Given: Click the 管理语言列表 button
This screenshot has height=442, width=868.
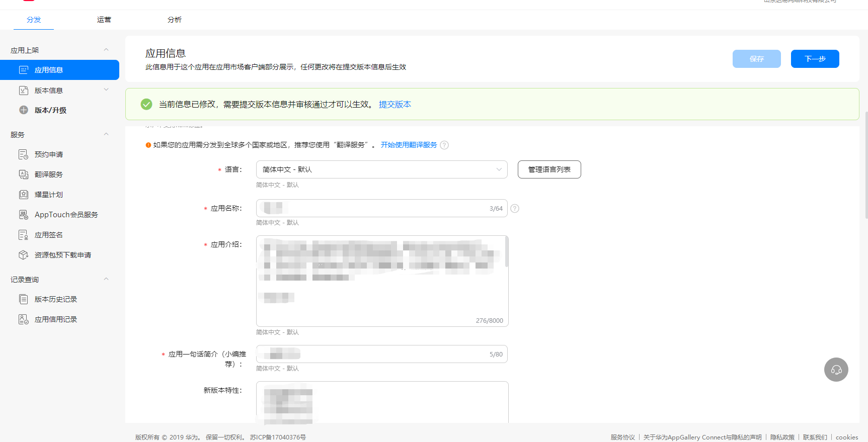Looking at the screenshot, I should 549,169.
